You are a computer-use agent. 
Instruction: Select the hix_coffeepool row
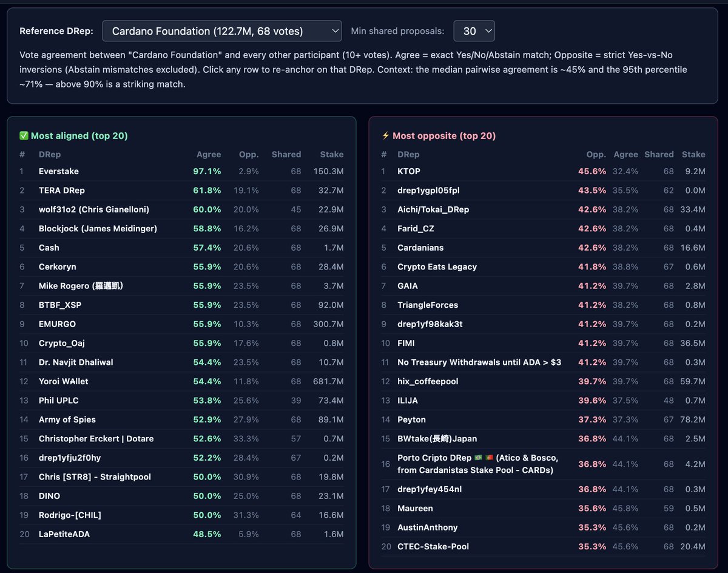click(543, 381)
